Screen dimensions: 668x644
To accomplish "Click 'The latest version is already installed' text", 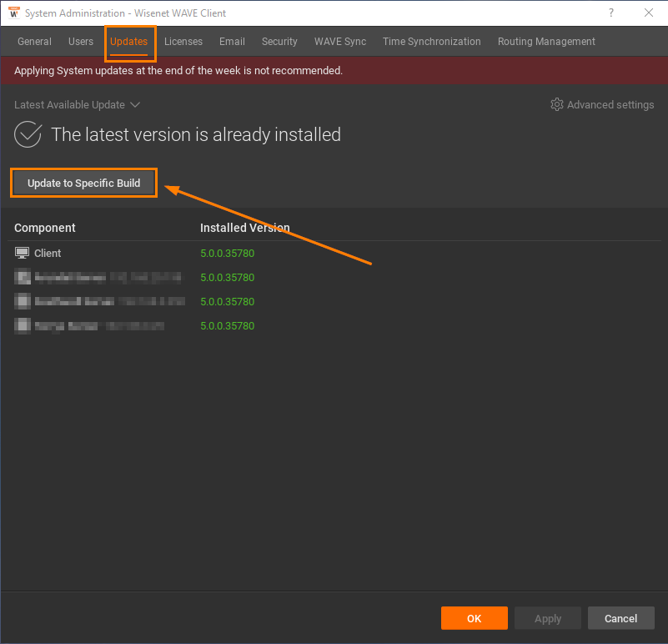I will (196, 134).
